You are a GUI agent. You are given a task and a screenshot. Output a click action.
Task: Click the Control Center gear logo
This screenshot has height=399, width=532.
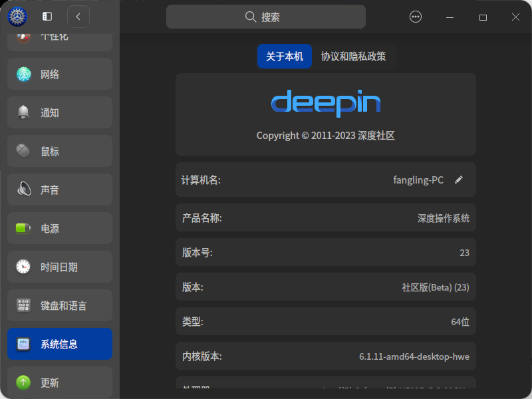17,16
